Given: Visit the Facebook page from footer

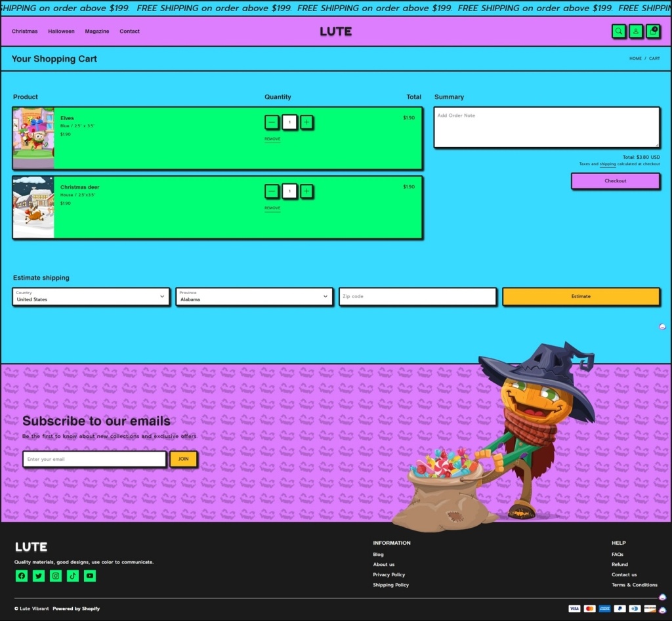Looking at the screenshot, I should [x=22, y=576].
